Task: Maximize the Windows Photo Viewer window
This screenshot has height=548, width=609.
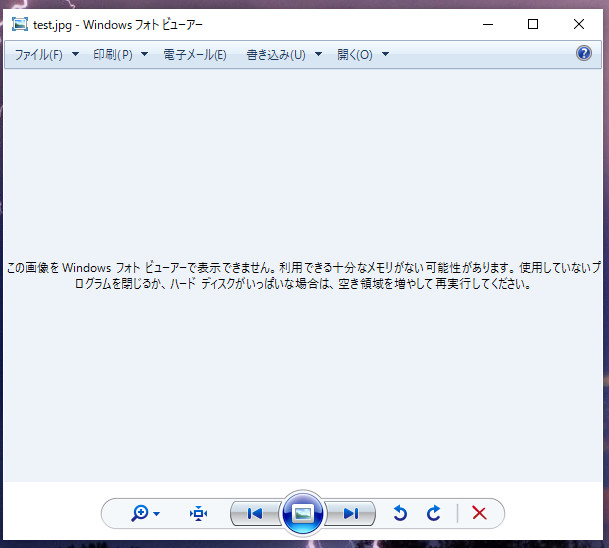Action: pos(533,24)
